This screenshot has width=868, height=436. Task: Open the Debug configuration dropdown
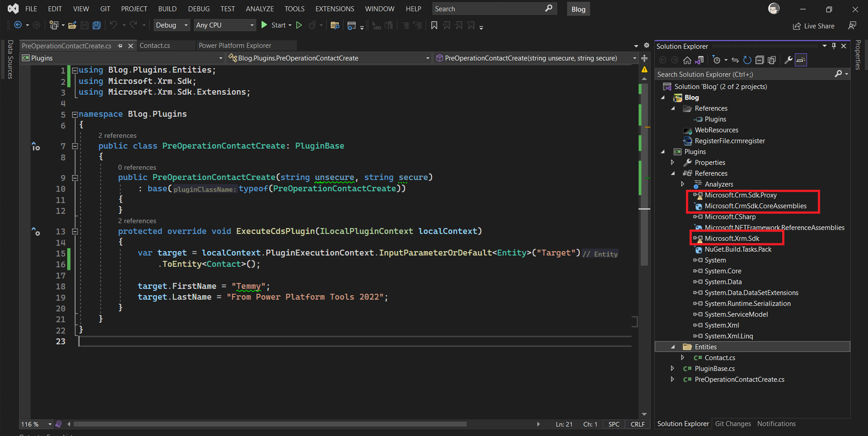[x=172, y=25]
